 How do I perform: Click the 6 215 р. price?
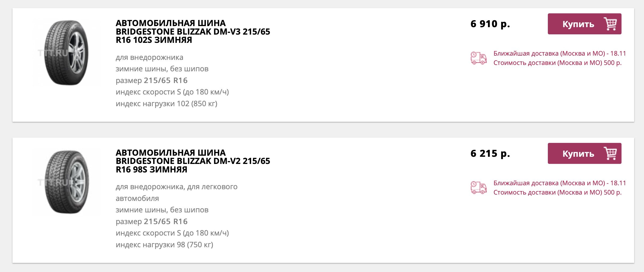pyautogui.click(x=490, y=154)
